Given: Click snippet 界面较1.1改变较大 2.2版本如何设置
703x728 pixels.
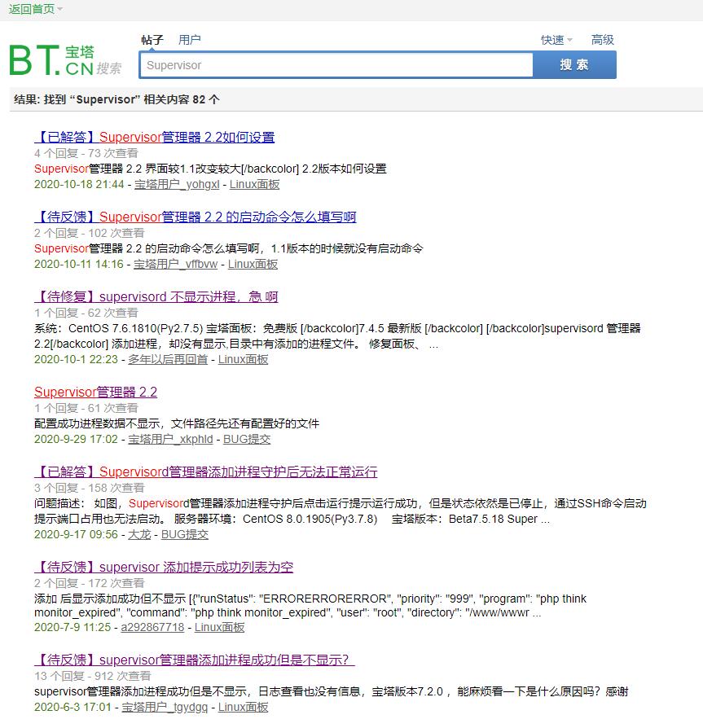Looking at the screenshot, I should pos(210,169).
